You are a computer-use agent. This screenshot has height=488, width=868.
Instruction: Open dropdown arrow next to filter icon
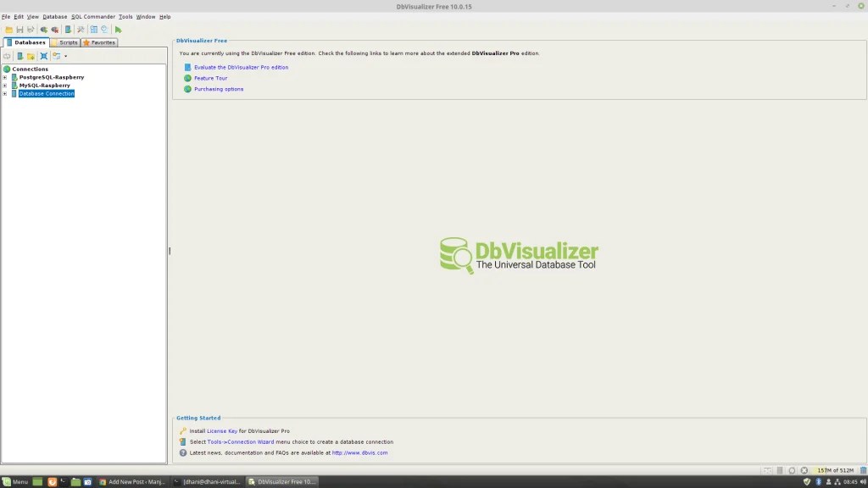(65, 56)
